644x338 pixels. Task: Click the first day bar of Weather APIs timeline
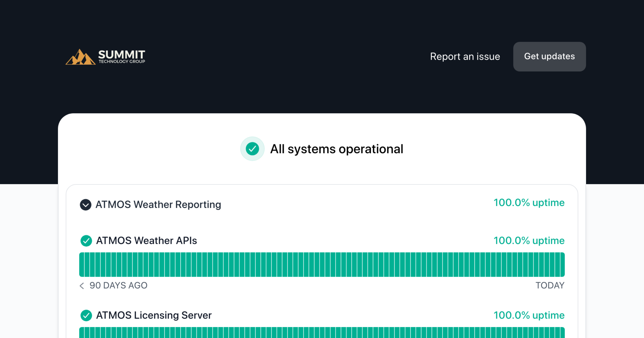(82, 264)
